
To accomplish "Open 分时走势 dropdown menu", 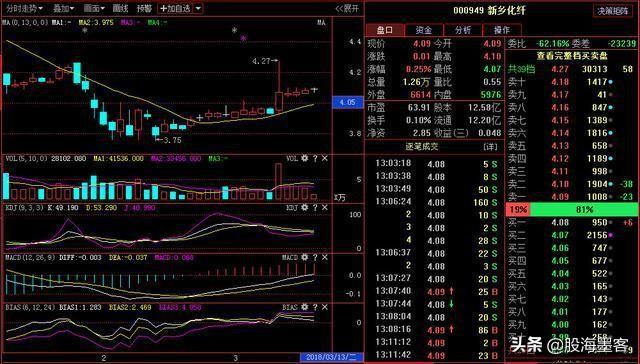I will (24, 8).
